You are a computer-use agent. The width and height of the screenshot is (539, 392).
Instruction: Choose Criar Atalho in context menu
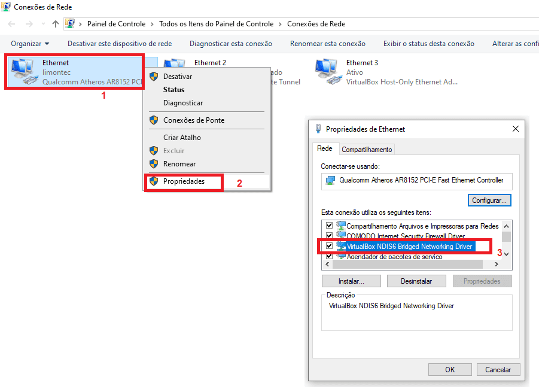pyautogui.click(x=206, y=137)
